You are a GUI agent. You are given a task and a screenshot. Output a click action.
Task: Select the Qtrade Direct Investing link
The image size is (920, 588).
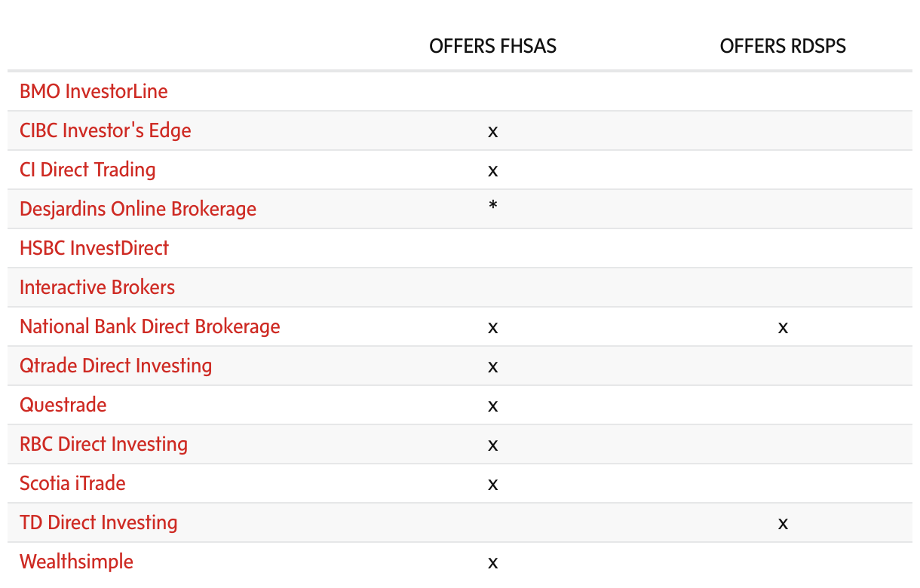(115, 366)
